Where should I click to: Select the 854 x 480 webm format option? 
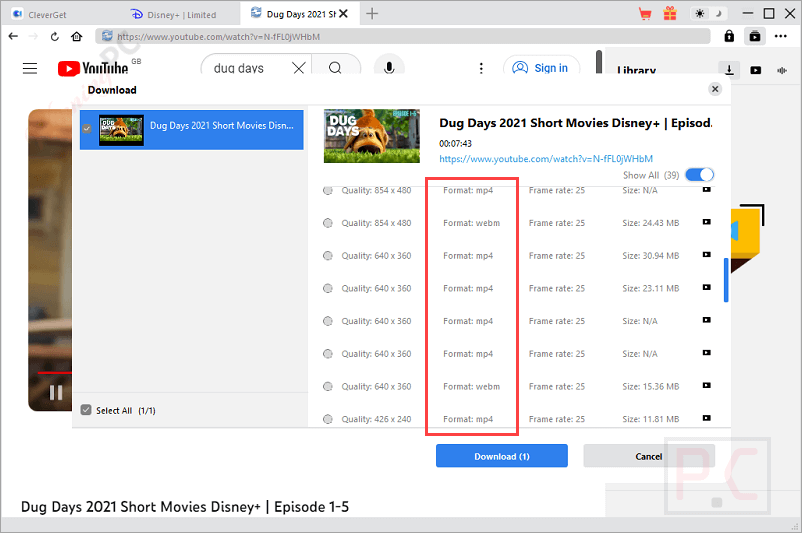pyautogui.click(x=328, y=223)
